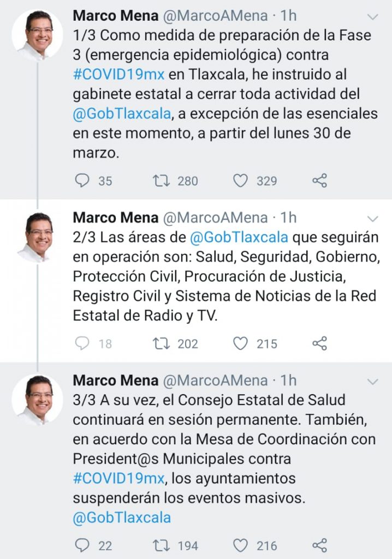Share the 1/3 tweet about Fase 3
The height and width of the screenshot is (559, 392).
[x=319, y=181]
